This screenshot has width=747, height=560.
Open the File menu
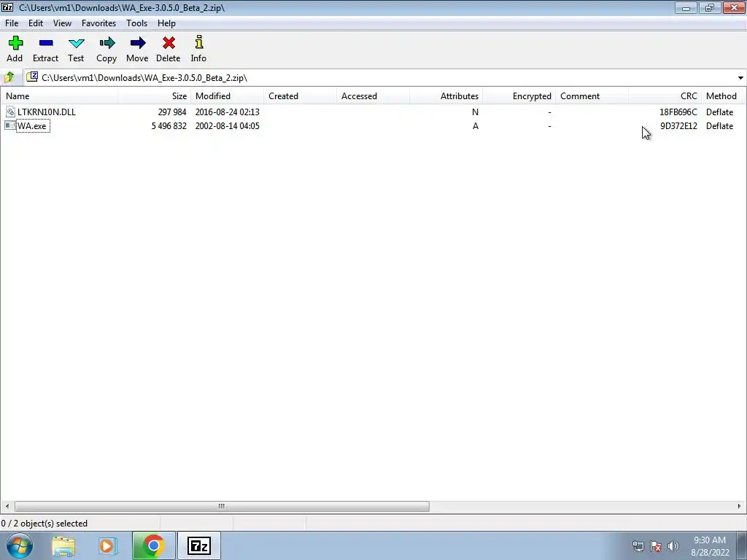[x=12, y=23]
